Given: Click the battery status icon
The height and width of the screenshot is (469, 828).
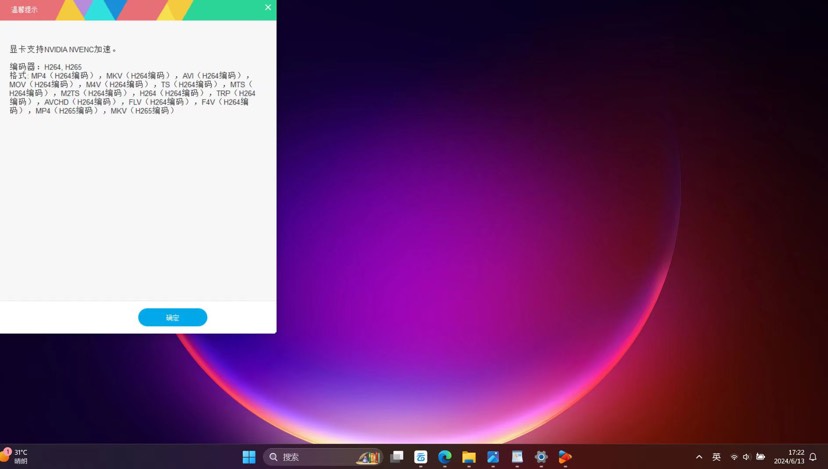Looking at the screenshot, I should coord(760,457).
